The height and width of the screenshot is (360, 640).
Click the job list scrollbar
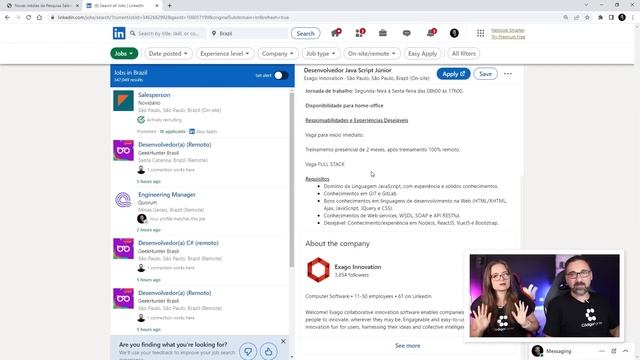[x=291, y=180]
